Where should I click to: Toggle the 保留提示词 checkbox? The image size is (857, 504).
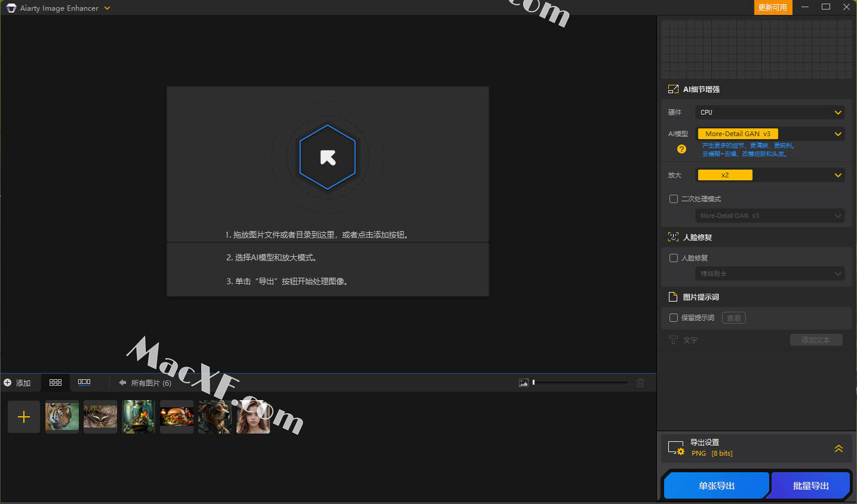point(674,318)
